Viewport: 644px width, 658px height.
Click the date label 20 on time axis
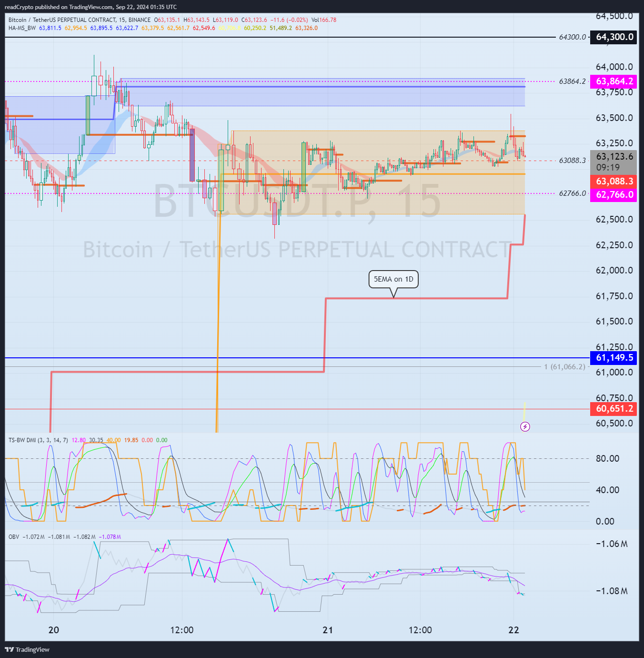[54, 630]
